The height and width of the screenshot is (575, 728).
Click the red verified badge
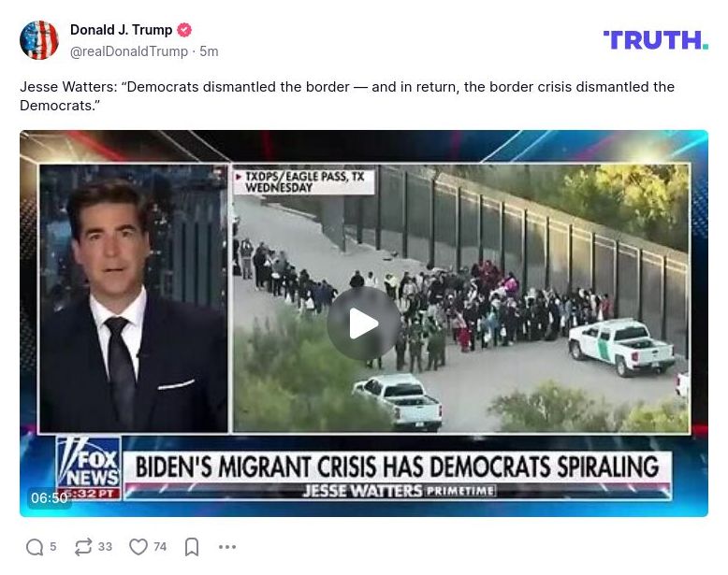point(184,30)
